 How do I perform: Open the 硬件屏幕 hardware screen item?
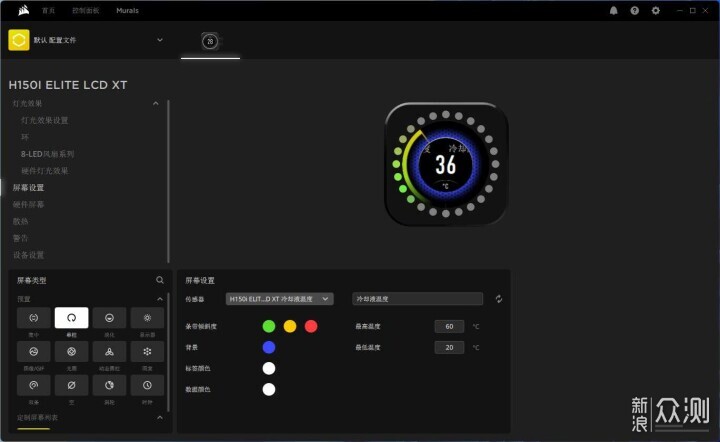28,204
